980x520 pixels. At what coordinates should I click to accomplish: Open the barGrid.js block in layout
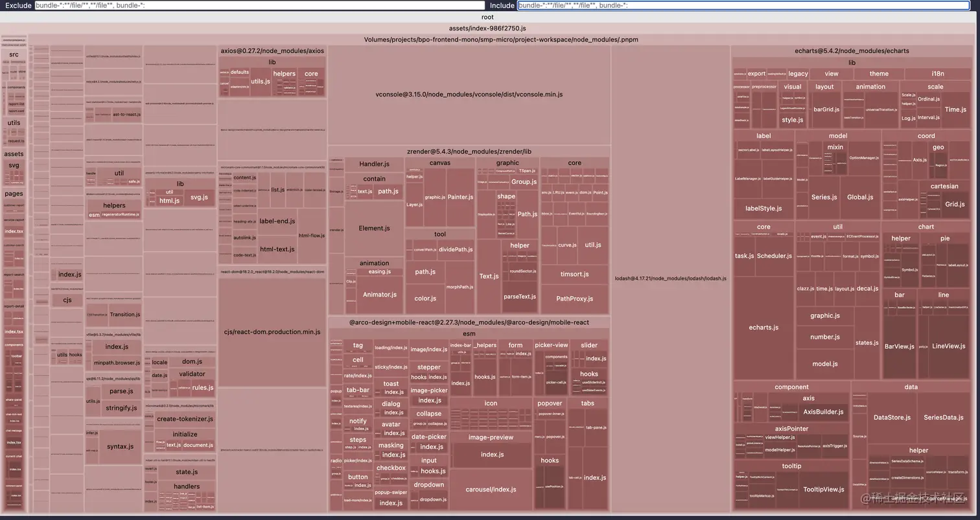point(826,109)
